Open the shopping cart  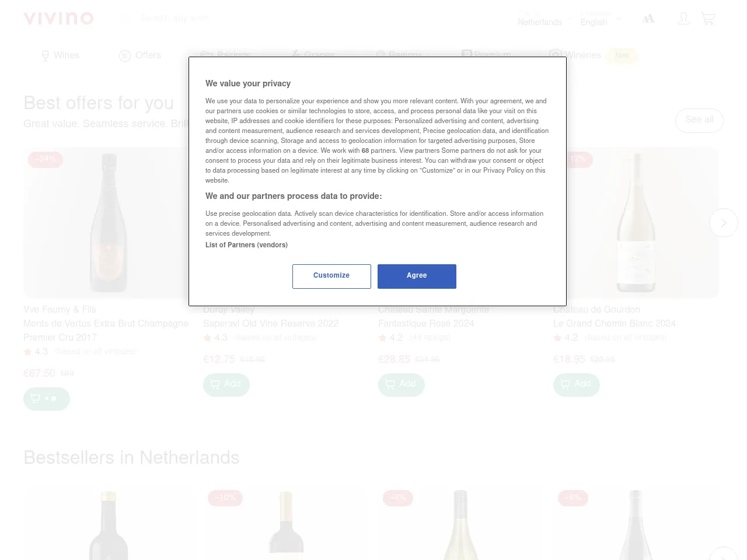tap(708, 18)
